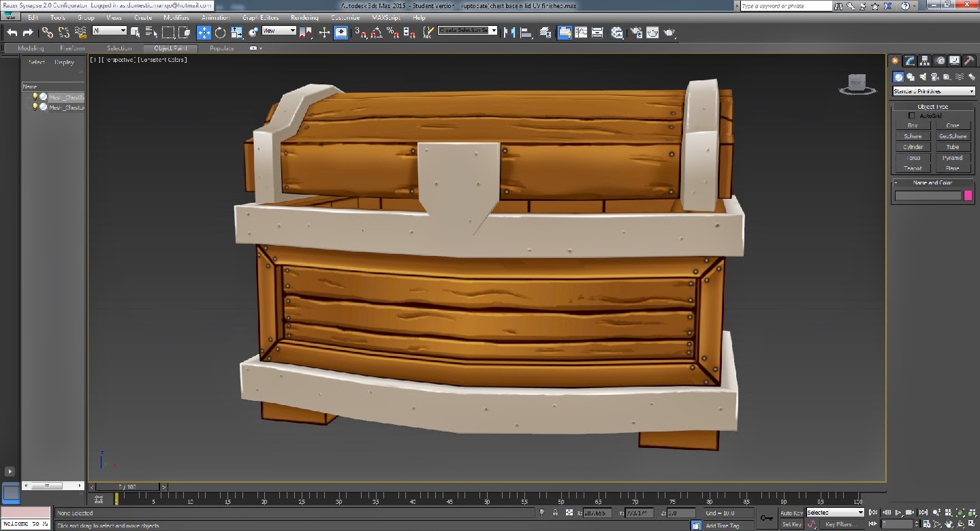
Task: Select the Select and Move tool
Action: click(204, 33)
